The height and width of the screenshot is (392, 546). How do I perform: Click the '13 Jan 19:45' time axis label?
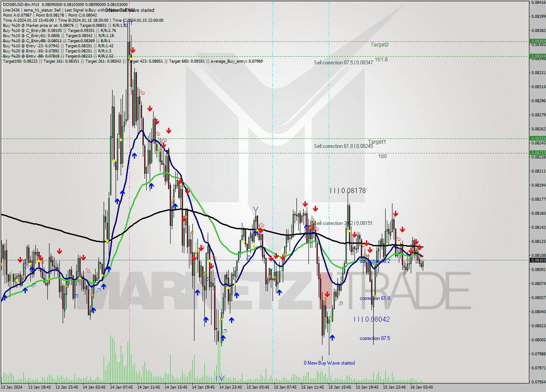[40, 388]
